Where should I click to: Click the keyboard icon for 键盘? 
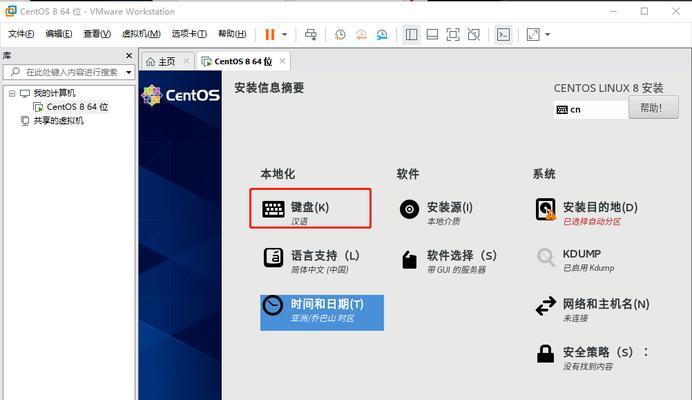click(273, 209)
